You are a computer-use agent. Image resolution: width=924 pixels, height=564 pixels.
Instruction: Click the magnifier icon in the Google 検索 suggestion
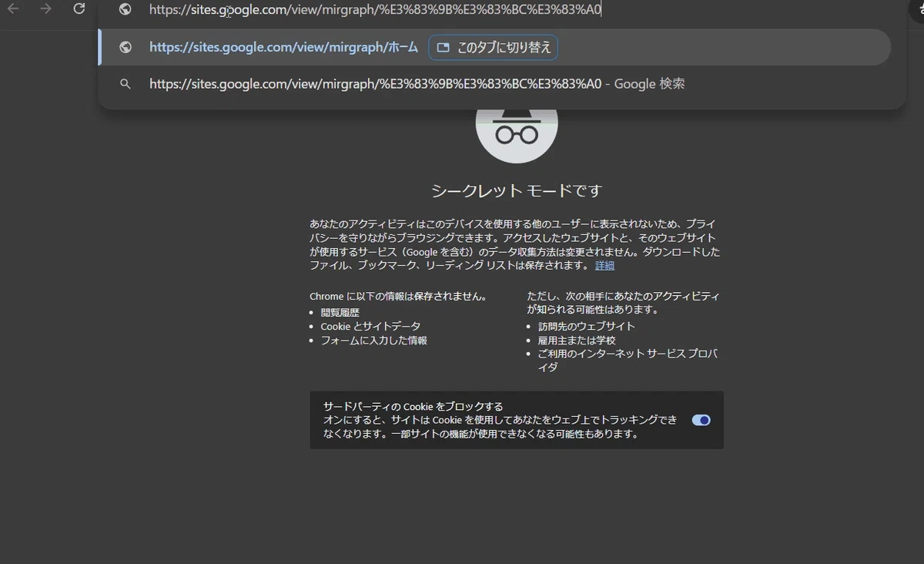pos(126,83)
